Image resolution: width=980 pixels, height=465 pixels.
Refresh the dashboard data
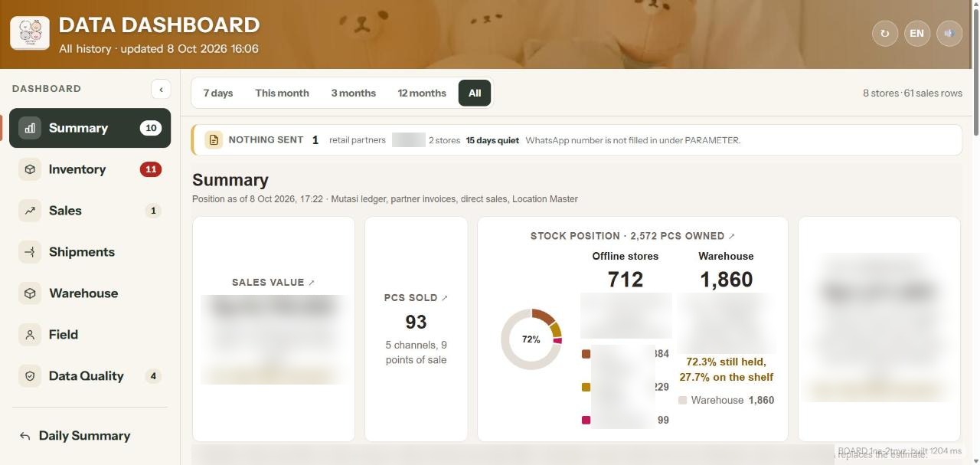tap(885, 34)
